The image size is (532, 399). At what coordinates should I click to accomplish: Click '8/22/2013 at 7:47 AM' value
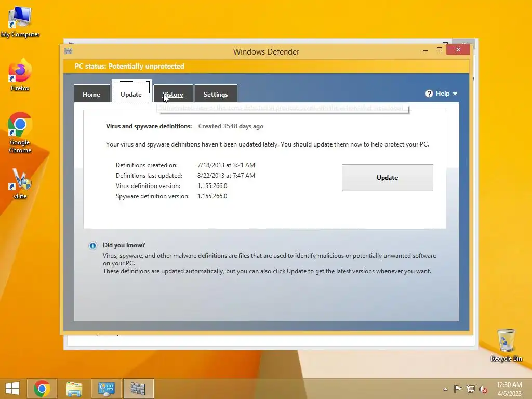227,176
